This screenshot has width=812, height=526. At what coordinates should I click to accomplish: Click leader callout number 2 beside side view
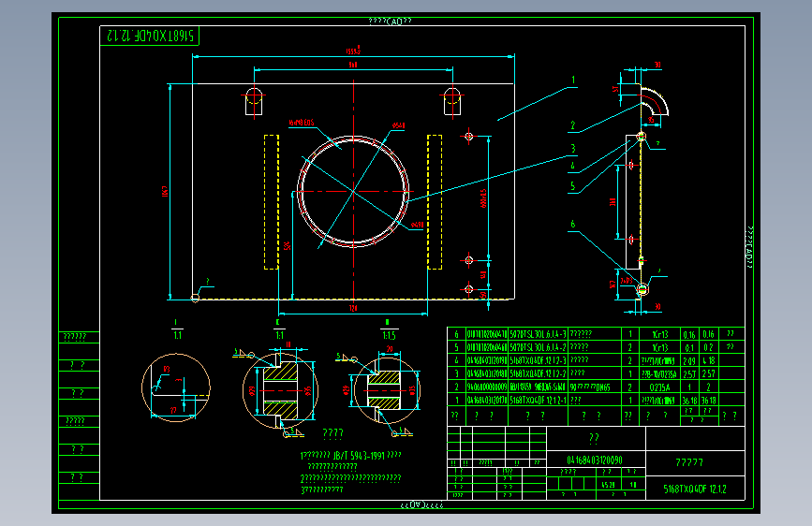coord(573,125)
